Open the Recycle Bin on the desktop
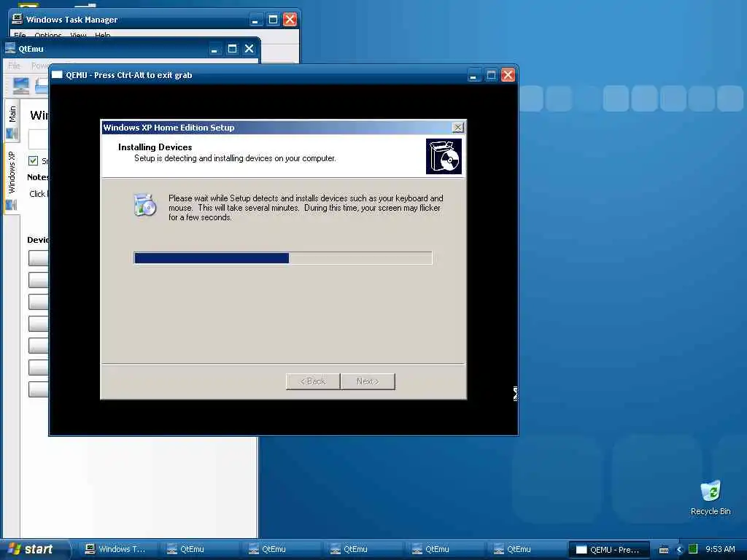Viewport: 747px width, 560px height. [x=711, y=498]
